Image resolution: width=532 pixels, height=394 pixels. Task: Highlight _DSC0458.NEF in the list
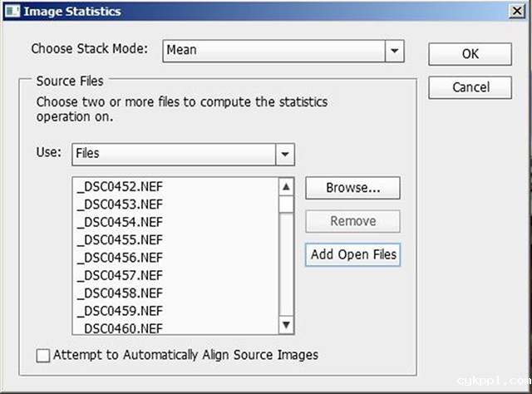[x=118, y=293]
